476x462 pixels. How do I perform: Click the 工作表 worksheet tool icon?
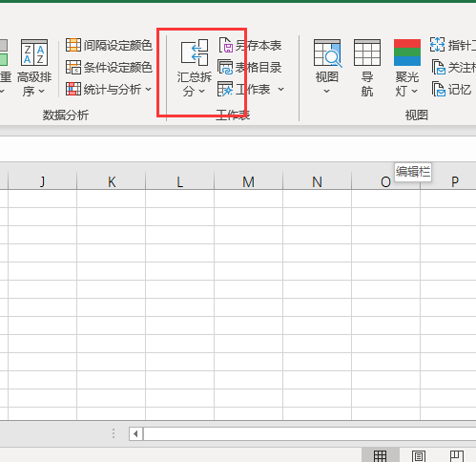225,89
